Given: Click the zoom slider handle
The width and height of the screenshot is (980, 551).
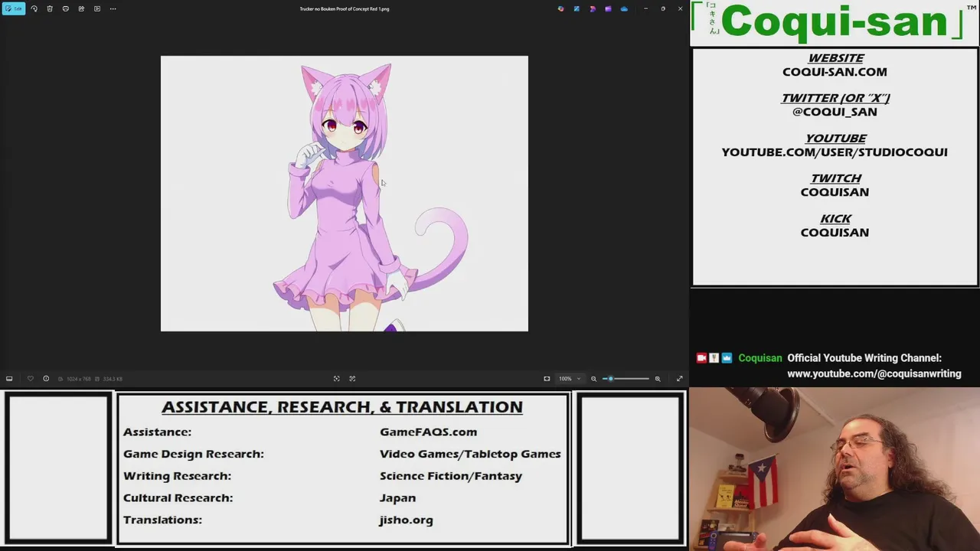Looking at the screenshot, I should (610, 379).
